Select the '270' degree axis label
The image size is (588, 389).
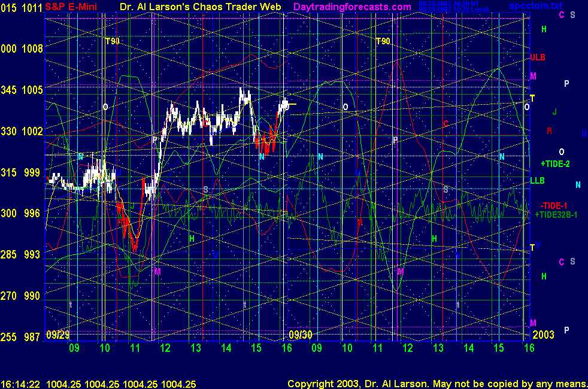(x=8, y=296)
